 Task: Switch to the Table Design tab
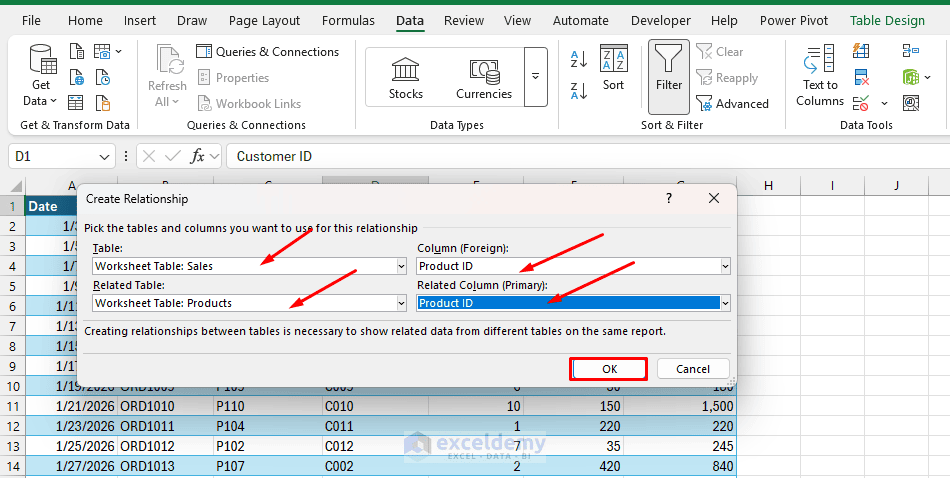[x=887, y=21]
